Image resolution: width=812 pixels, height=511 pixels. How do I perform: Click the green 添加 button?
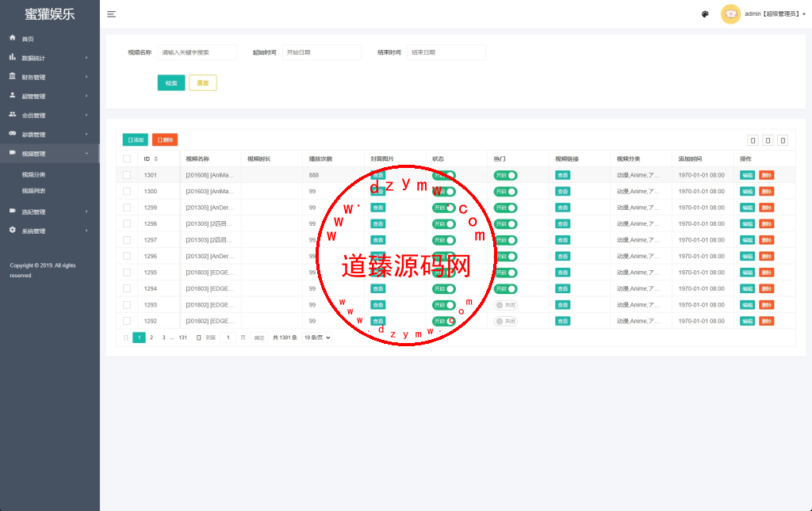(135, 139)
